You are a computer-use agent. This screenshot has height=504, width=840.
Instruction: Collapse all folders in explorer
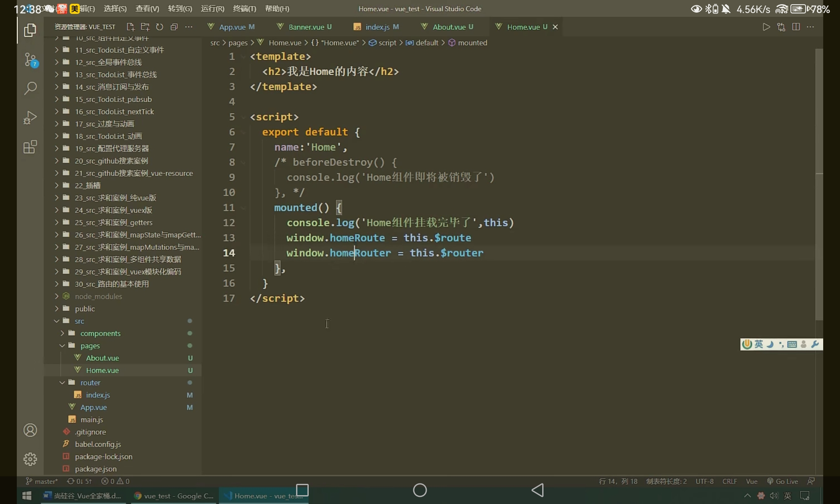[174, 27]
